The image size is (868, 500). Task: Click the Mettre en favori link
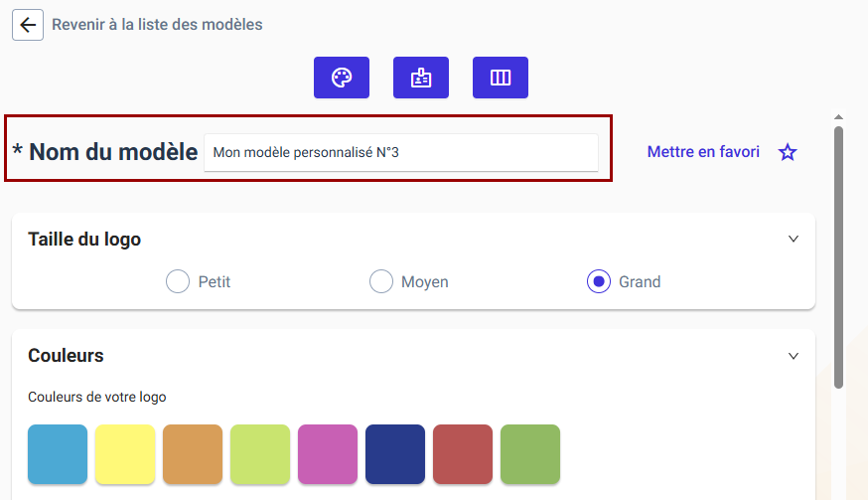coord(703,152)
